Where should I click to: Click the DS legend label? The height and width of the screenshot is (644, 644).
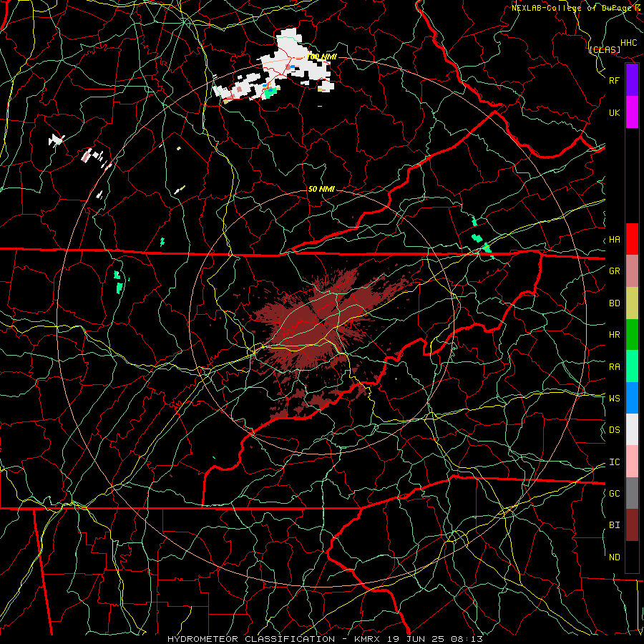pyautogui.click(x=614, y=430)
